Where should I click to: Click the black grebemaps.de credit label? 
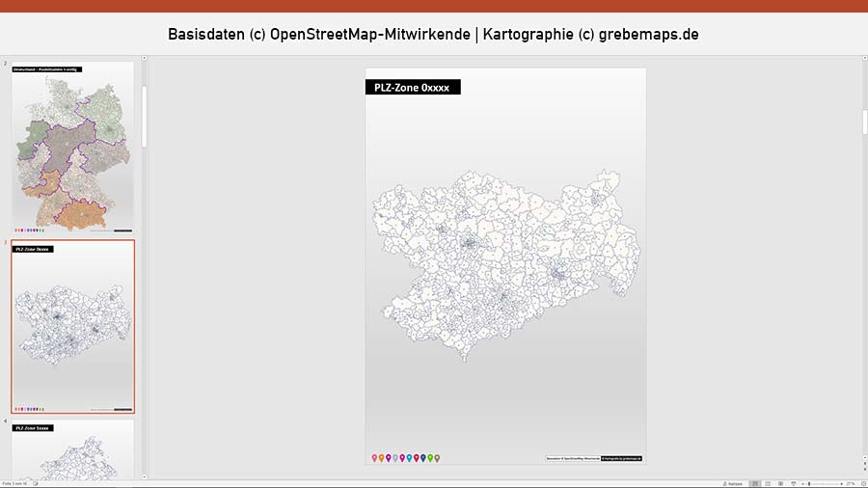click(x=622, y=459)
